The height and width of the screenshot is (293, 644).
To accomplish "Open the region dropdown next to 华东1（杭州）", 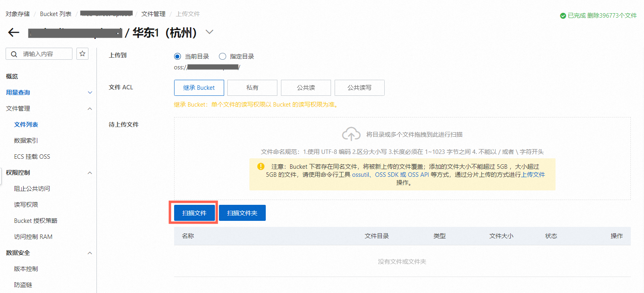I will tap(209, 32).
